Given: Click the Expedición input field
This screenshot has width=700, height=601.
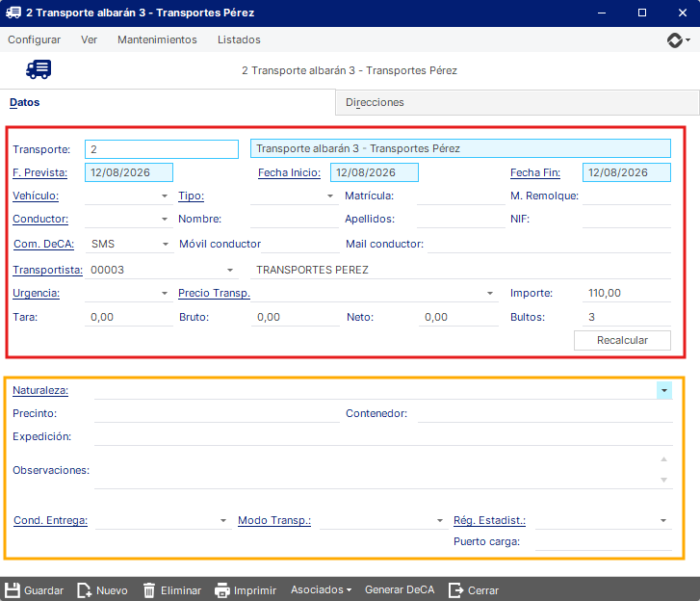Looking at the screenshot, I should [383, 436].
